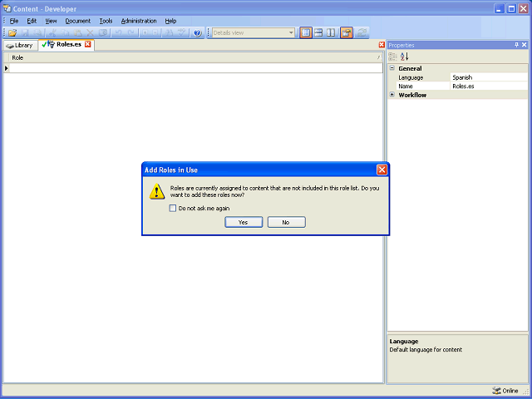The height and width of the screenshot is (399, 532).
Task: Click the Language property label
Action: [411, 77]
